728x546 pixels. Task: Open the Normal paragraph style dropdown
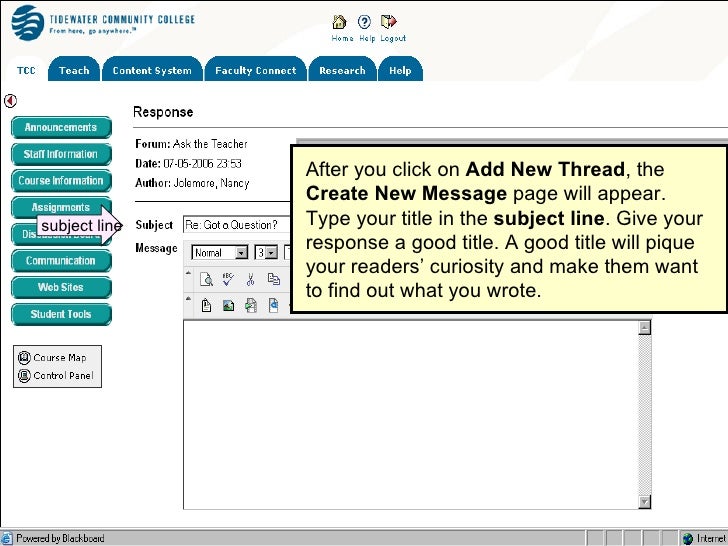(220, 253)
